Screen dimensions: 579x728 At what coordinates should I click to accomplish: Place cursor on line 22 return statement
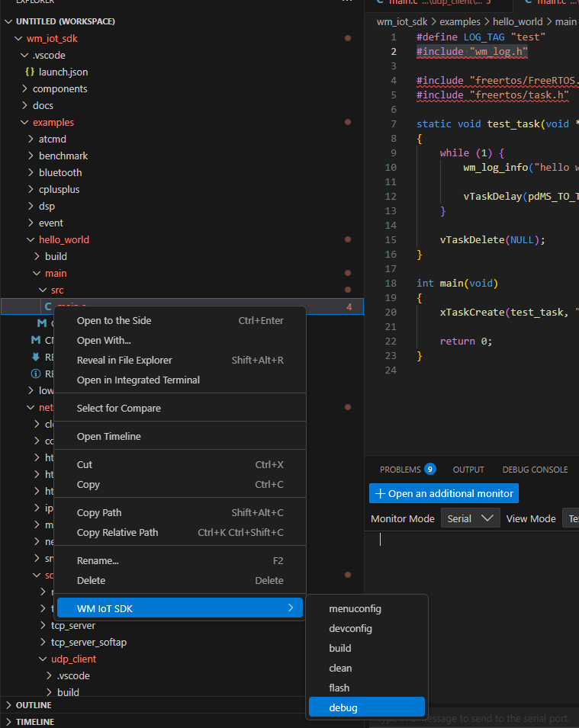click(x=465, y=342)
